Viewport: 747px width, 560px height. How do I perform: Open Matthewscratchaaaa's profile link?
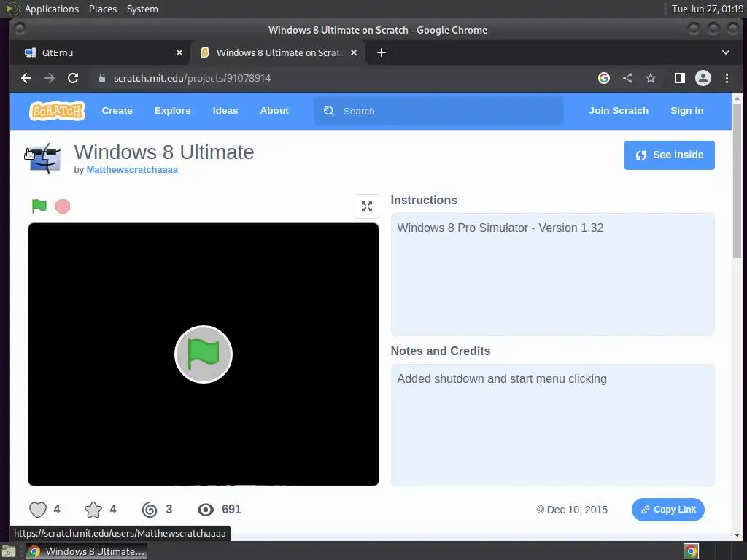pyautogui.click(x=132, y=170)
